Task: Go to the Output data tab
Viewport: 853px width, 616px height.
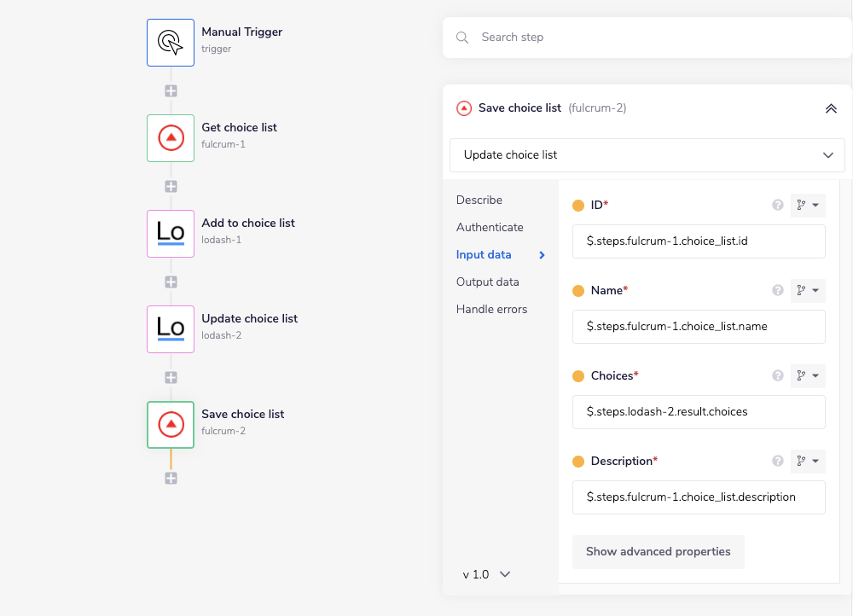Action: point(487,282)
